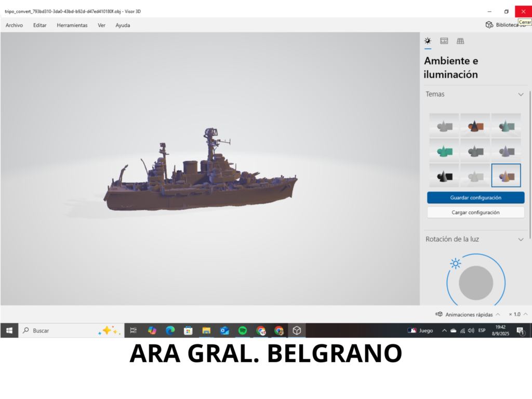Apply the black shapes theme
Screen dimensions: 532x399
(x=444, y=176)
